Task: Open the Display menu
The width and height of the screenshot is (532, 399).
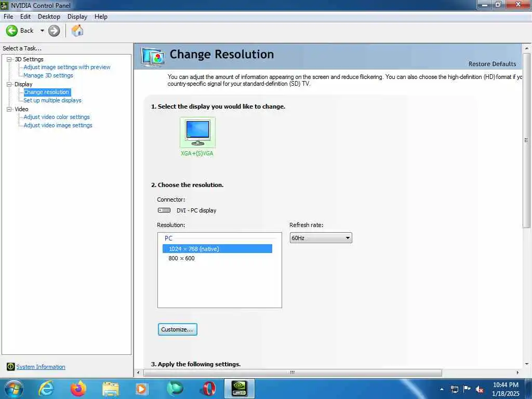Action: point(77,17)
